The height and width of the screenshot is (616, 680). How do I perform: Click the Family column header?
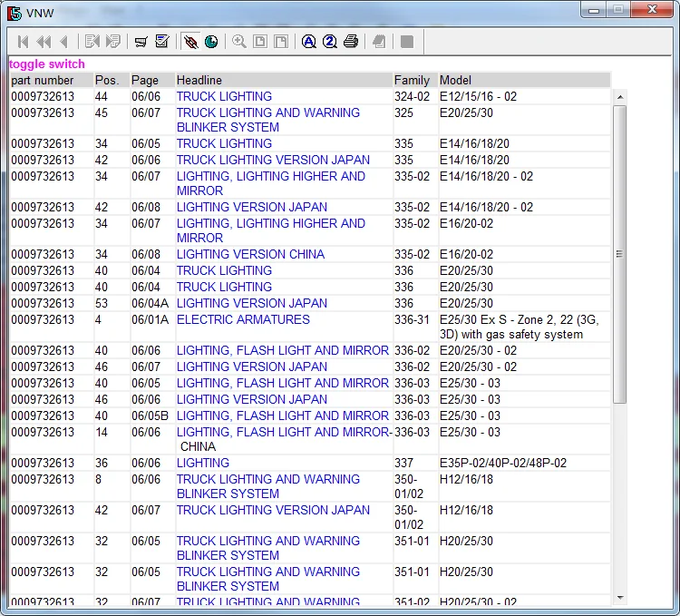coord(415,80)
